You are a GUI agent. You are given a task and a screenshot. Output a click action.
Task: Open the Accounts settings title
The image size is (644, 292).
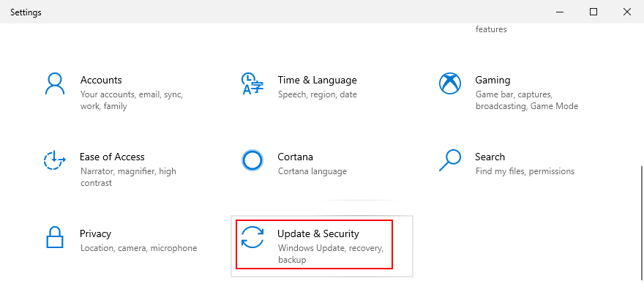pyautogui.click(x=101, y=80)
